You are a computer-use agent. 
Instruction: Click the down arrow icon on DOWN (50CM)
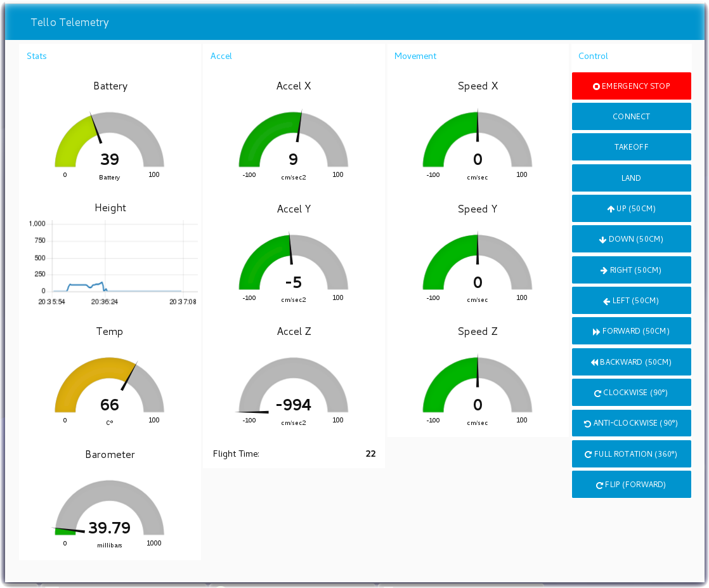(x=602, y=240)
